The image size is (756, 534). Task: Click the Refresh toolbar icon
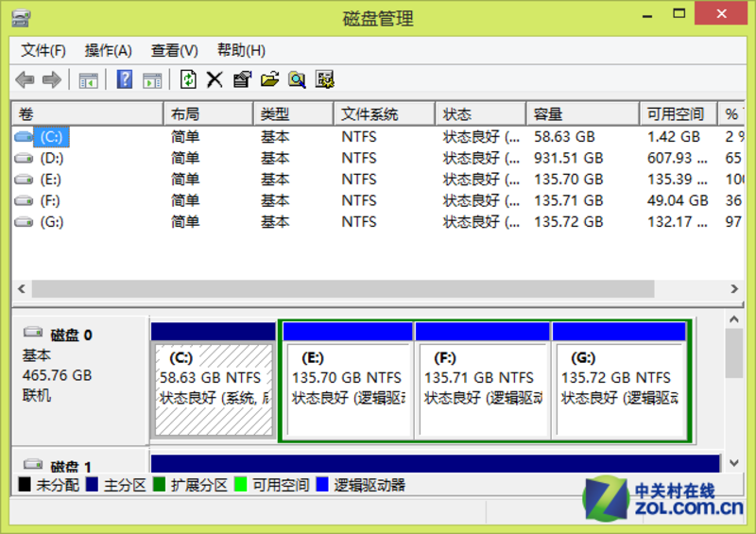pyautogui.click(x=188, y=79)
